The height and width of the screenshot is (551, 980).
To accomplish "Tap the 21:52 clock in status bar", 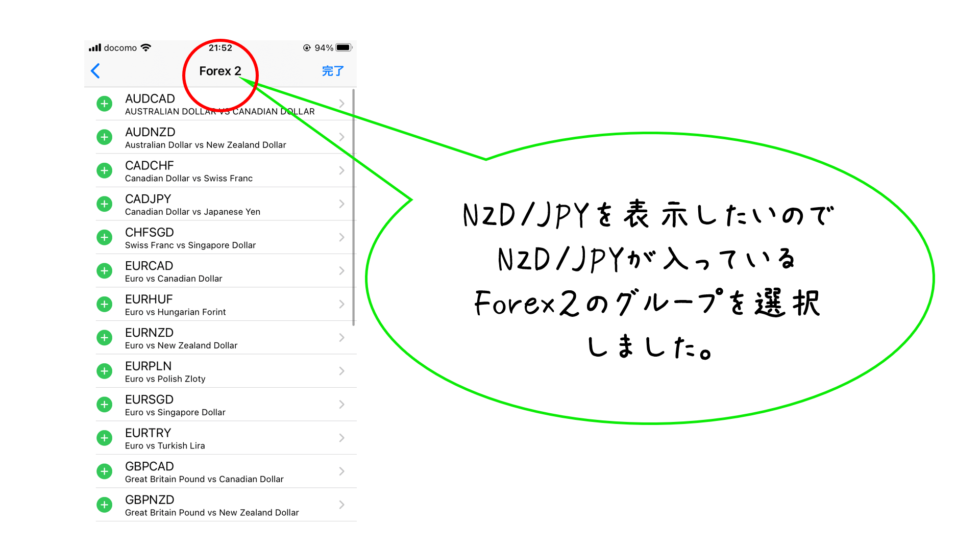I will tap(220, 48).
